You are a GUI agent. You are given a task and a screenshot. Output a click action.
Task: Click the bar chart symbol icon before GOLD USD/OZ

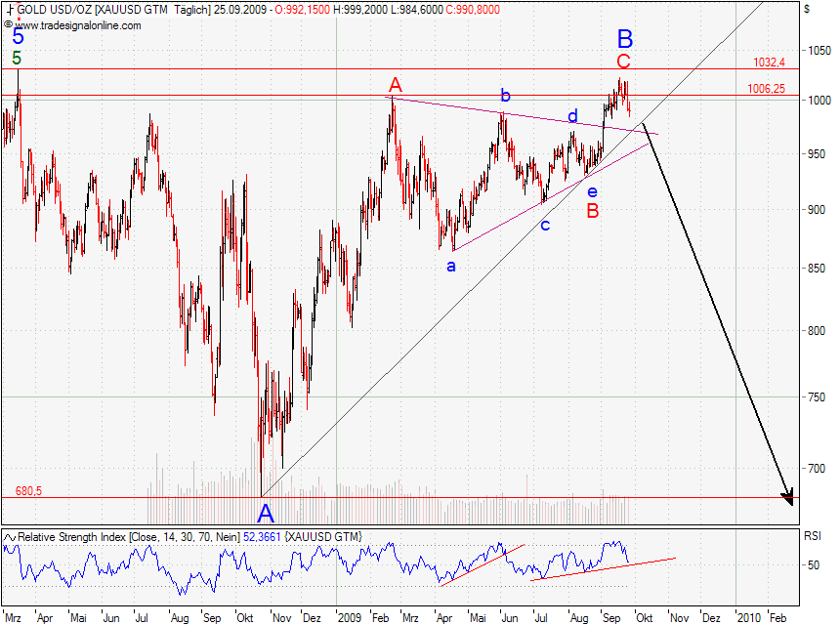(10, 9)
